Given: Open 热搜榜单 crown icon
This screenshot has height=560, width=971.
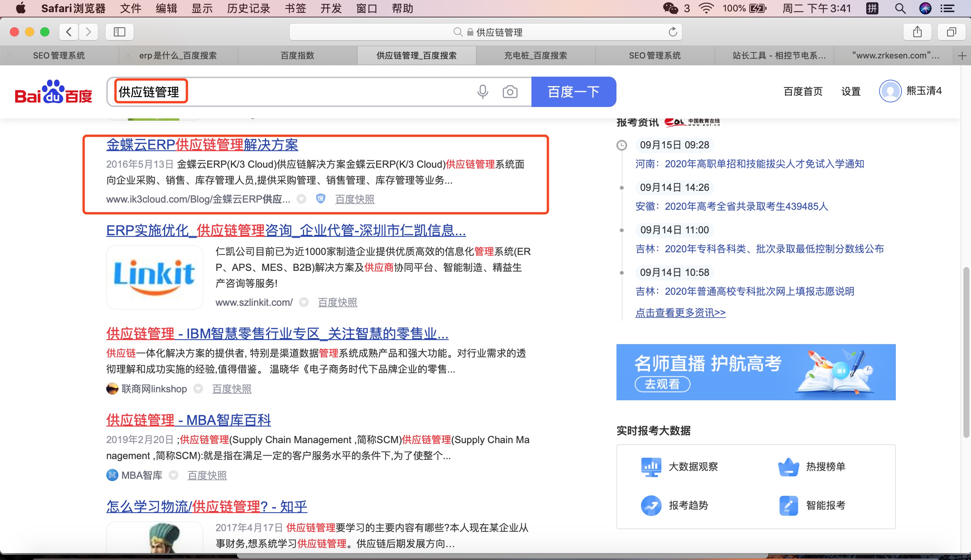Looking at the screenshot, I should tap(788, 467).
